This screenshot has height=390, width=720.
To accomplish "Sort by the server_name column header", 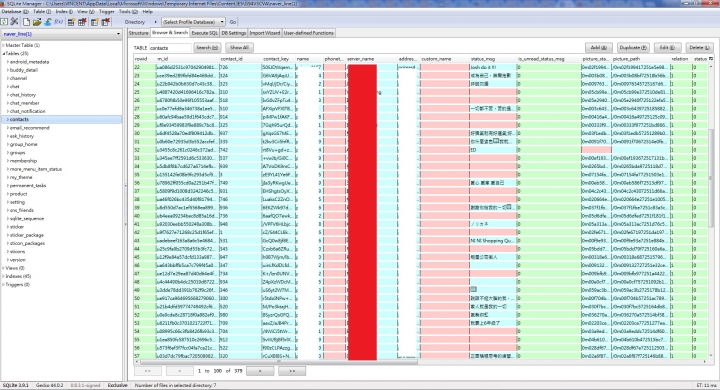I will coord(371,59).
